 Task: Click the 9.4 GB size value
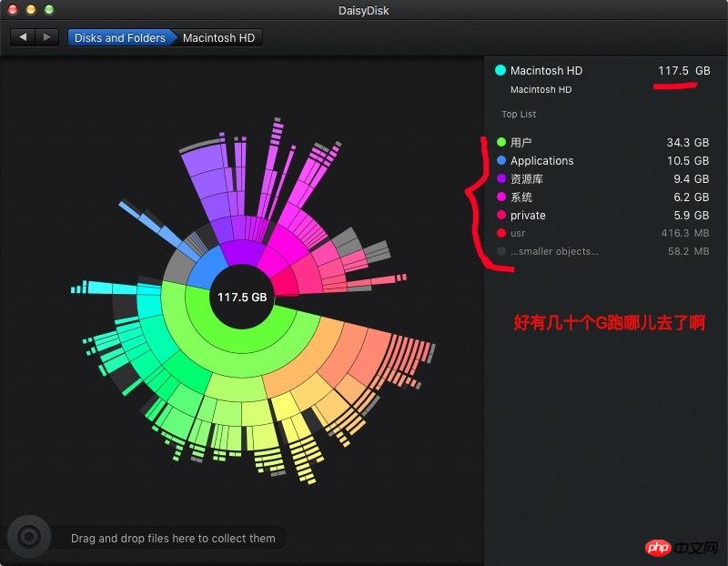point(691,178)
